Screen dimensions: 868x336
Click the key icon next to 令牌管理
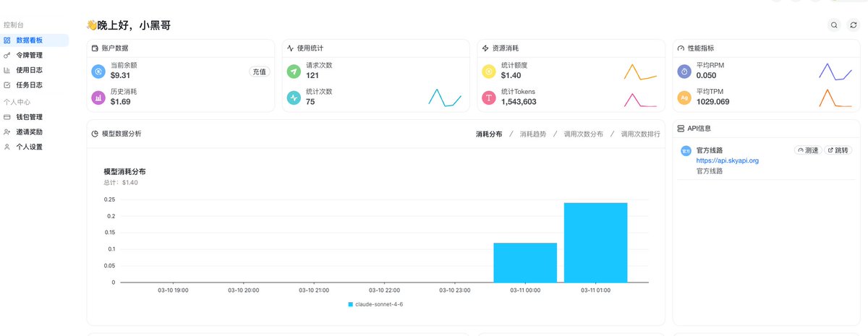(x=7, y=55)
